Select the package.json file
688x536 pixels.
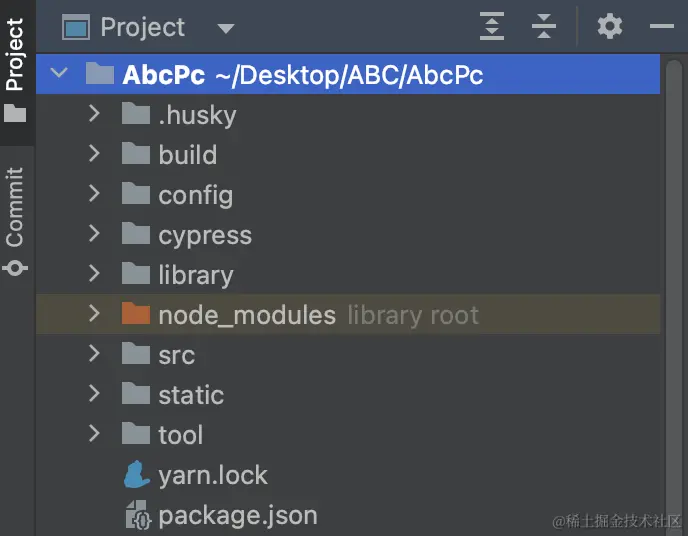237,515
